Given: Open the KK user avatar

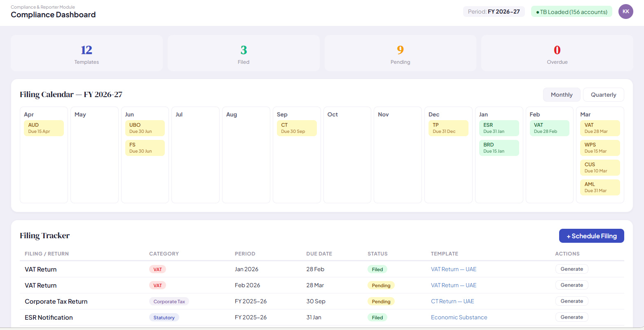Looking at the screenshot, I should click(x=625, y=12).
